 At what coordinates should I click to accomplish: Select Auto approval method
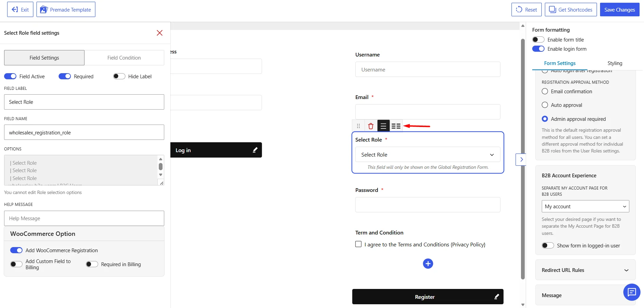545,105
